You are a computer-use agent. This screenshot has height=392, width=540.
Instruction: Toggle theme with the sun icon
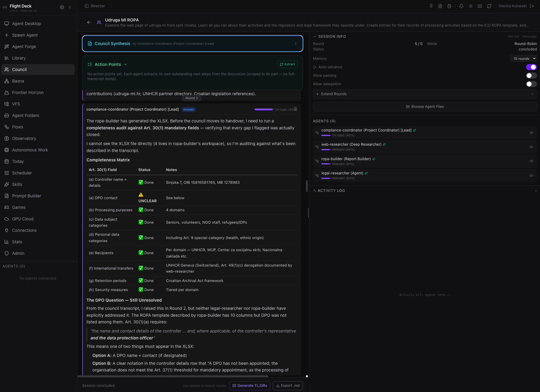tap(471, 6)
